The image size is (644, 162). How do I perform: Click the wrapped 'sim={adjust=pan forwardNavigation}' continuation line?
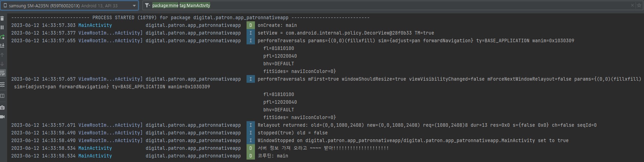(112, 87)
